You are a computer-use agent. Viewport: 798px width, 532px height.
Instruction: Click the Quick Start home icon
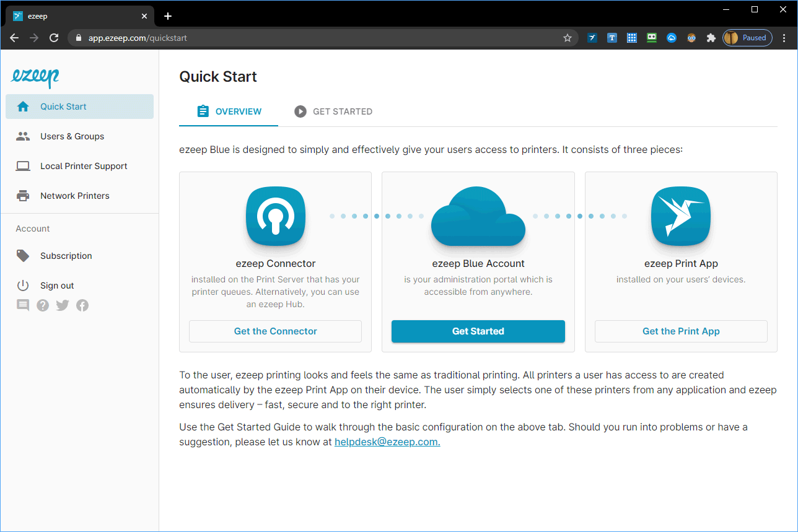[x=23, y=107]
